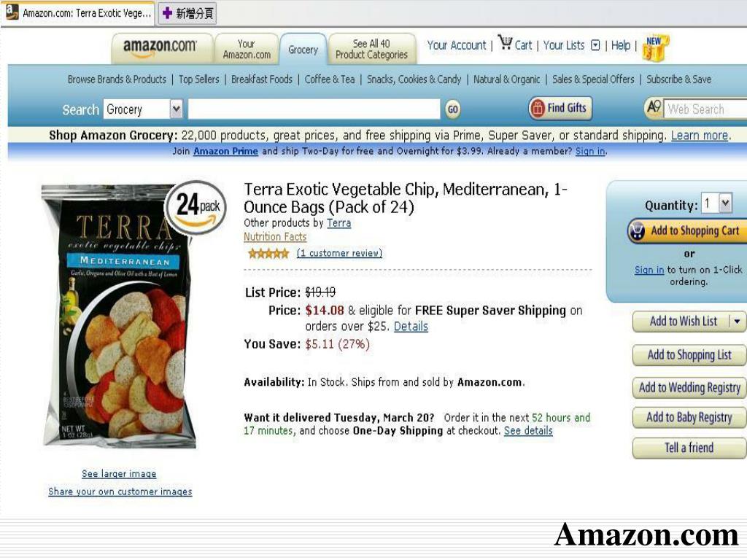747x560 pixels.
Task: Click the shopping cart icon near Cart
Action: click(505, 43)
